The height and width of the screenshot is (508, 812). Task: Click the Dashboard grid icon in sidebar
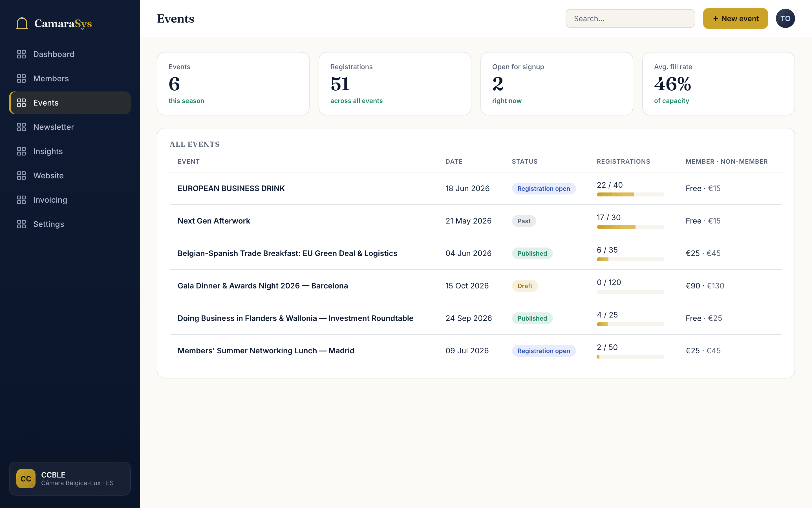pyautogui.click(x=21, y=54)
